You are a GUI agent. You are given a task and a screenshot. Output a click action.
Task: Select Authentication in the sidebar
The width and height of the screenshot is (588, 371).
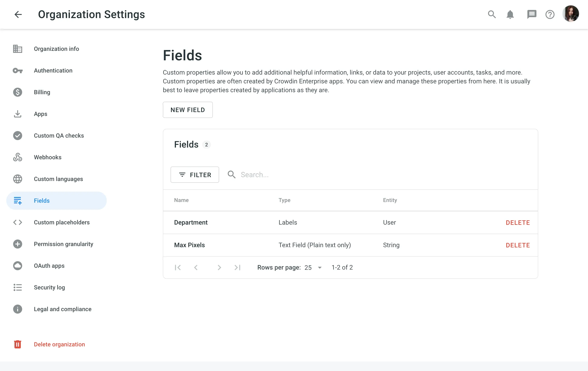(53, 70)
